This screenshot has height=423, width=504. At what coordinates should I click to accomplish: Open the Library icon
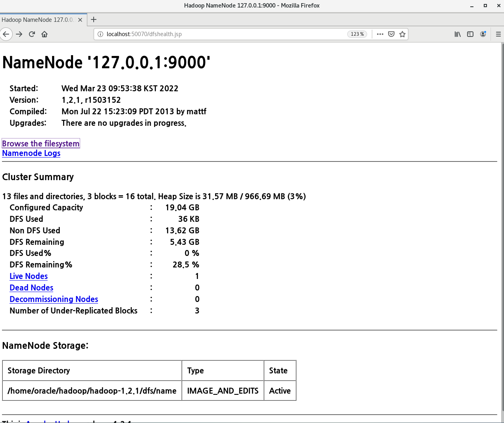point(458,34)
